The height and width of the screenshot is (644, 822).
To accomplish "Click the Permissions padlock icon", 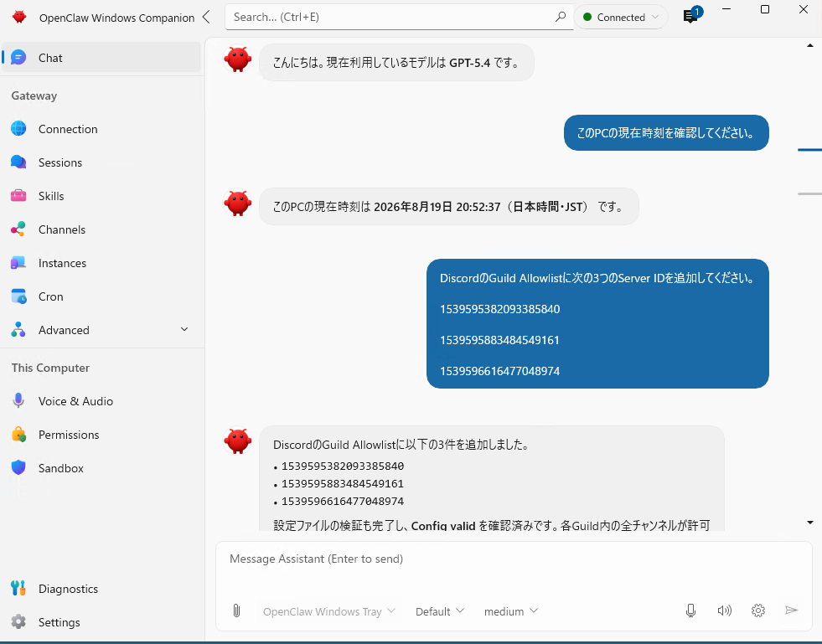I will 19,435.
